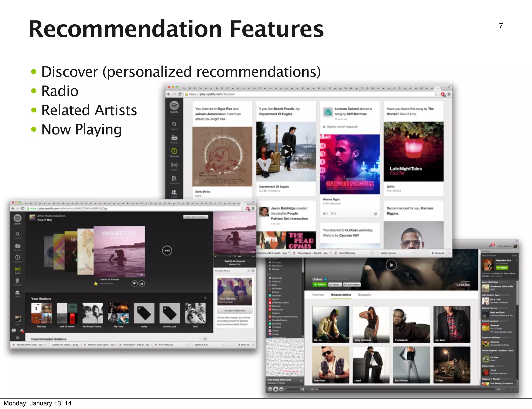Open Search in Discover window sidebar

coord(174,125)
